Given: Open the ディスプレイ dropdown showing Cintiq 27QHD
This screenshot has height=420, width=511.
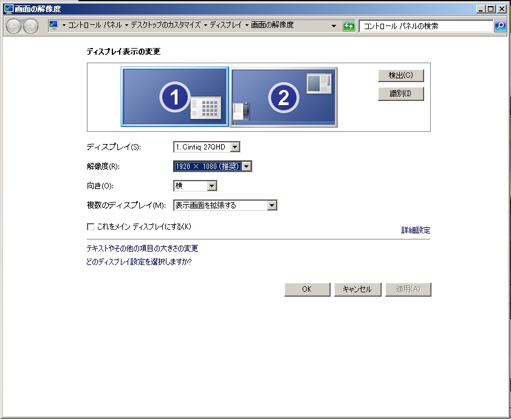Looking at the screenshot, I should point(207,146).
